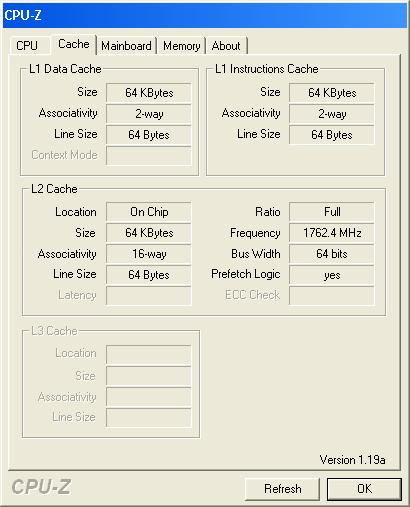The image size is (410, 507).
Task: Go to the Memory tab
Action: click(x=182, y=46)
